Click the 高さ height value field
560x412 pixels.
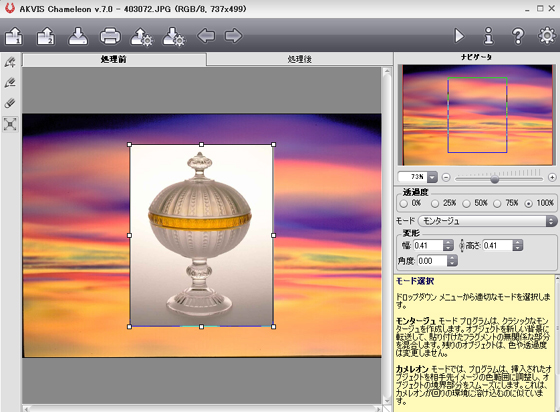[x=498, y=245]
